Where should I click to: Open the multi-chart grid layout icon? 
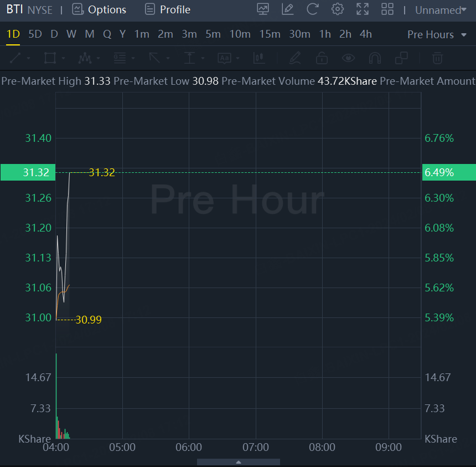click(387, 9)
